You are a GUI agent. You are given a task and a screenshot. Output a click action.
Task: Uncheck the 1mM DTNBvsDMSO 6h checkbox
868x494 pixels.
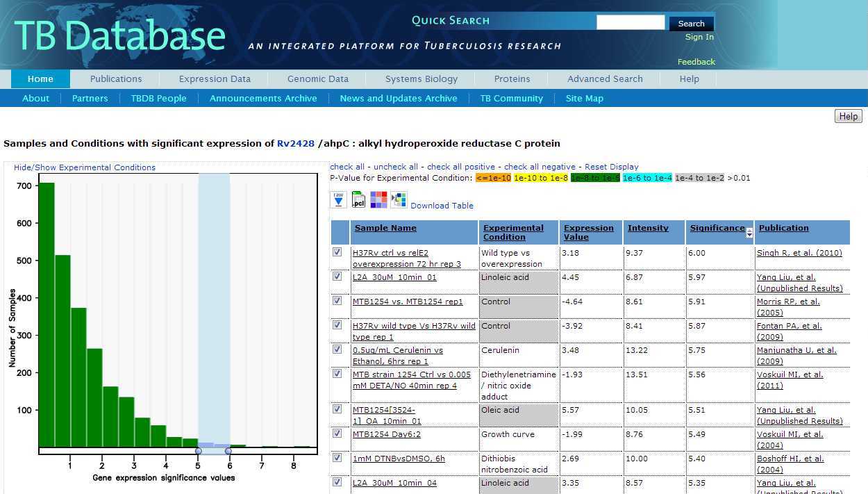(x=337, y=458)
